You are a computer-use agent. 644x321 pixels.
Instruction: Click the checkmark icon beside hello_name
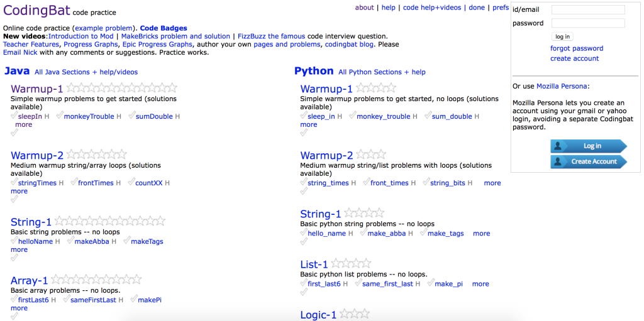[304, 233]
